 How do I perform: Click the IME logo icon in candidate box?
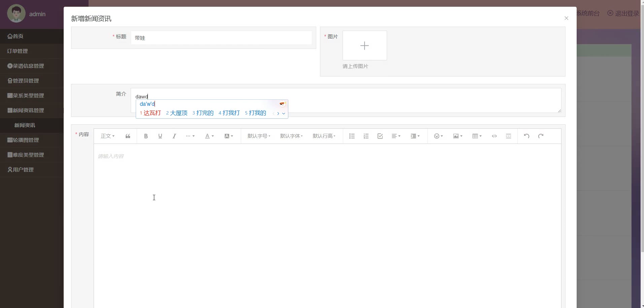click(282, 104)
